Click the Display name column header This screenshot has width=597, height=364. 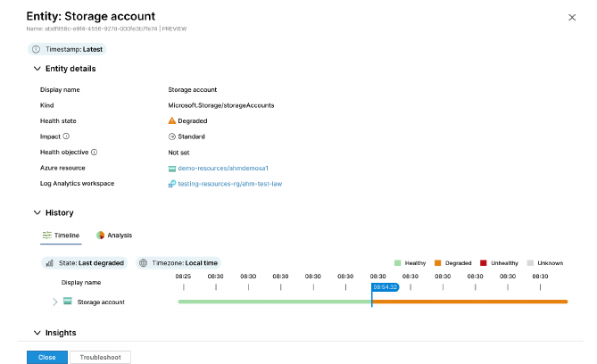81,283
